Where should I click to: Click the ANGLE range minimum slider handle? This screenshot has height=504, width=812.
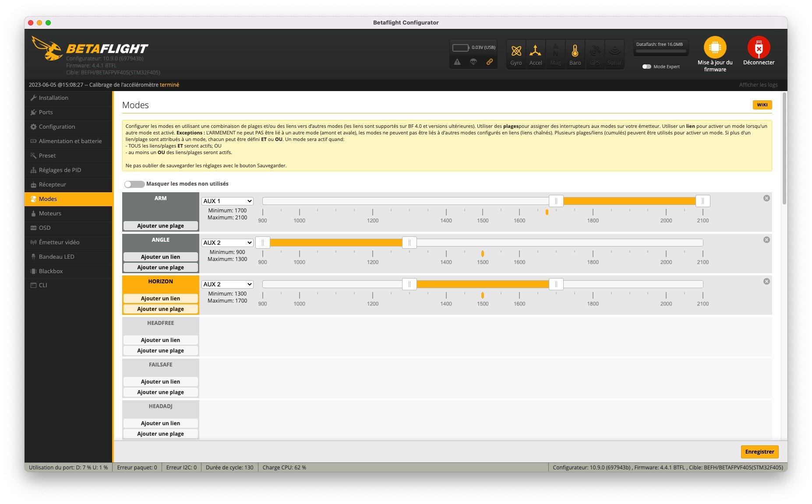(x=262, y=243)
